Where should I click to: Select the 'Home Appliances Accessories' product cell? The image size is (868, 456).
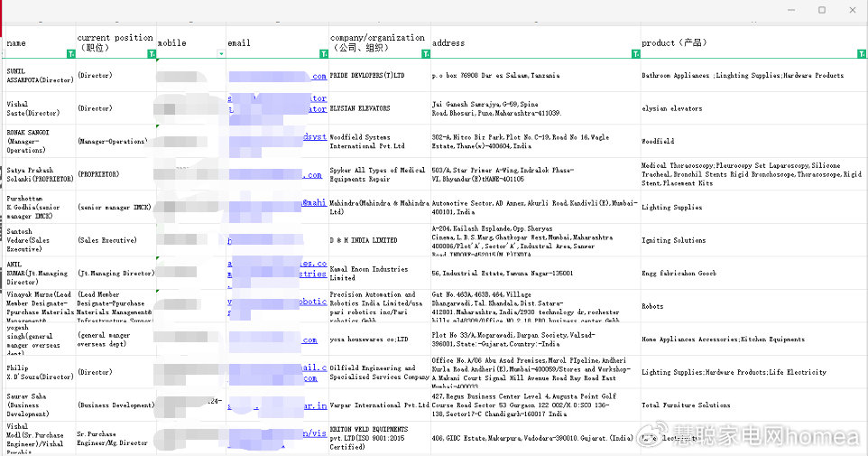tap(753, 340)
